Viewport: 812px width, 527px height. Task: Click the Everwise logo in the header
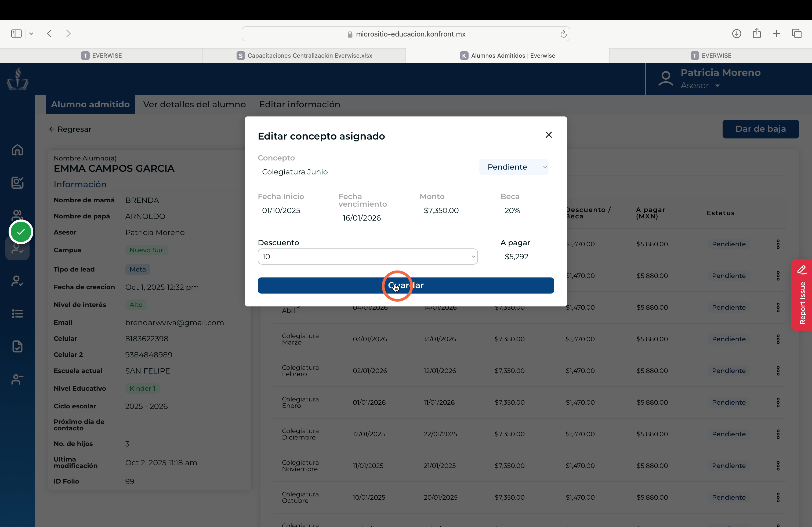click(x=17, y=79)
